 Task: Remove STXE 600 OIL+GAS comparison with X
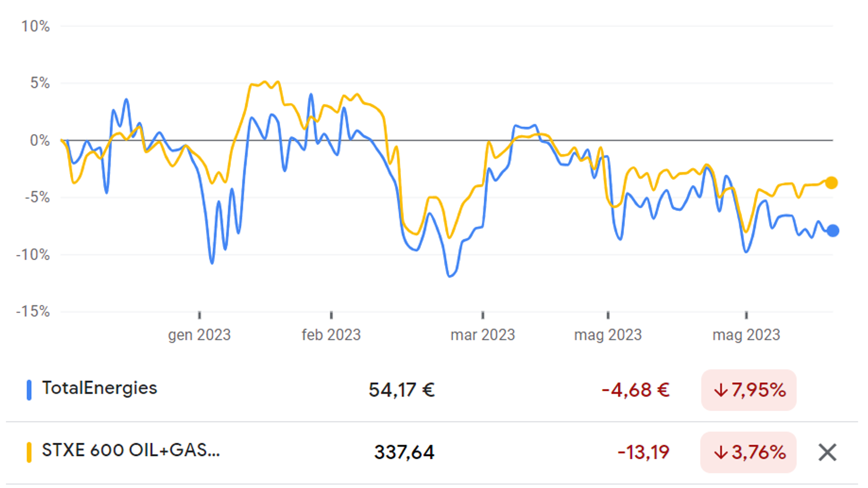(x=827, y=452)
